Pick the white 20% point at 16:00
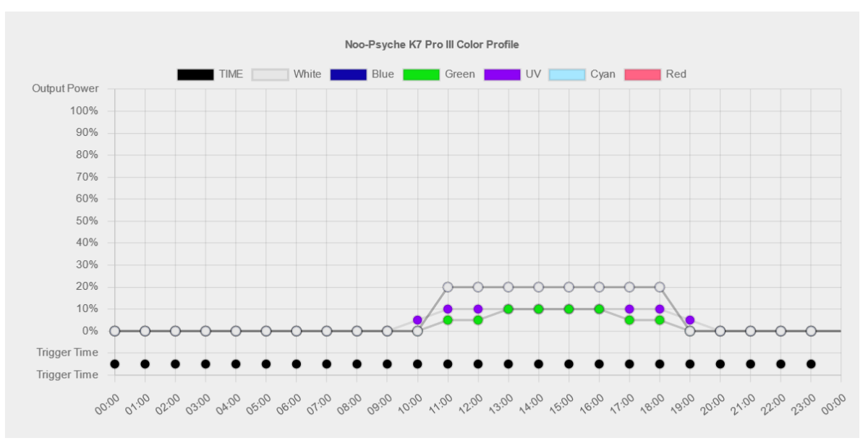The width and height of the screenshot is (868, 443). [599, 287]
